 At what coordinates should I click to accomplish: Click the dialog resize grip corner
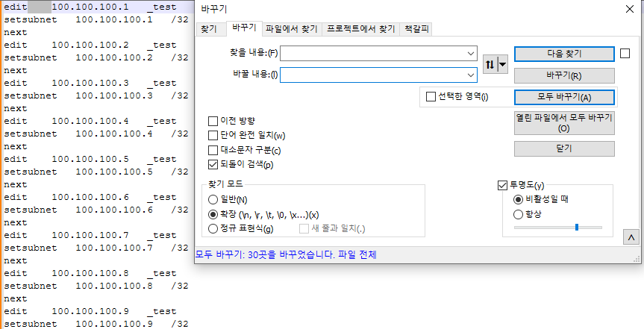tap(637, 259)
